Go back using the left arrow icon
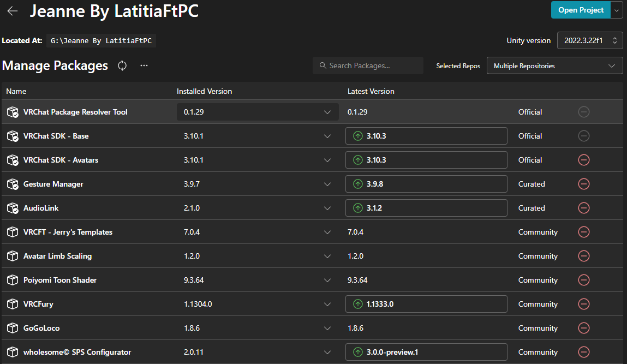The height and width of the screenshot is (364, 627). (x=13, y=11)
